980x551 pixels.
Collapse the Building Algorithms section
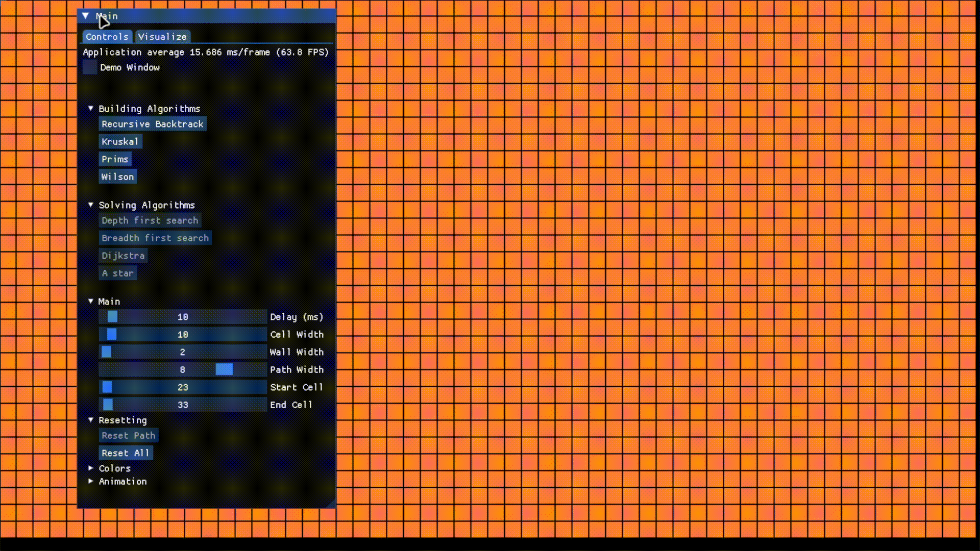(91, 108)
